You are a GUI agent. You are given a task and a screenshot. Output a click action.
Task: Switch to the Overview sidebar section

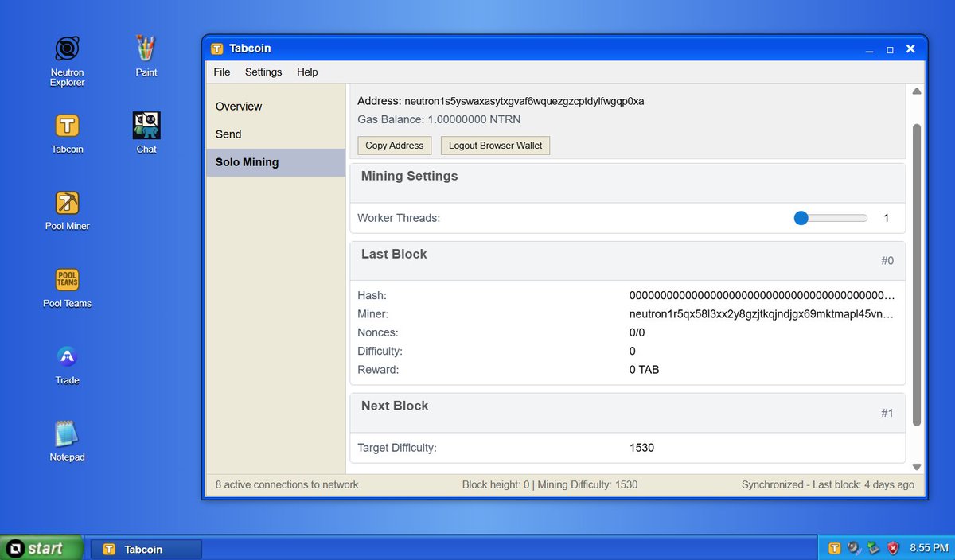(238, 106)
